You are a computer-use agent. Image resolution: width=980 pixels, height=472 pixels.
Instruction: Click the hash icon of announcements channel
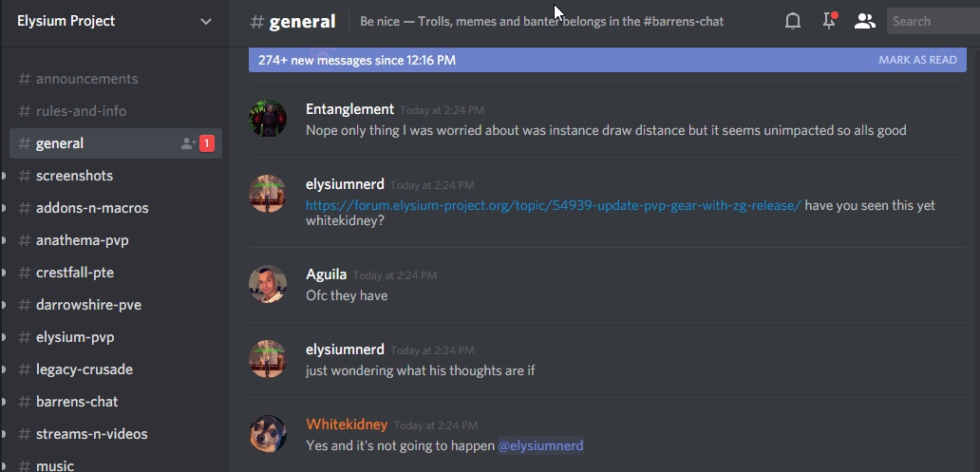tap(25, 79)
